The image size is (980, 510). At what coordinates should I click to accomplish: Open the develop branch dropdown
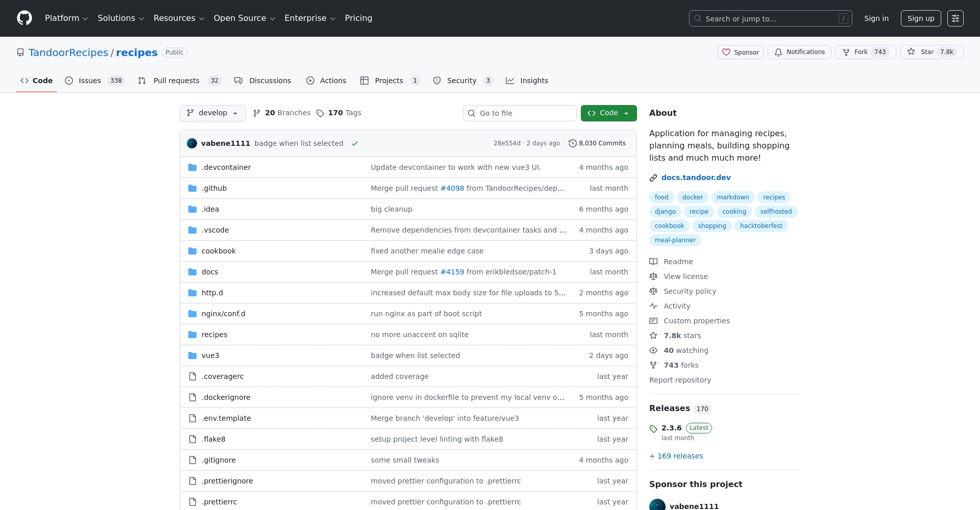pyautogui.click(x=212, y=113)
